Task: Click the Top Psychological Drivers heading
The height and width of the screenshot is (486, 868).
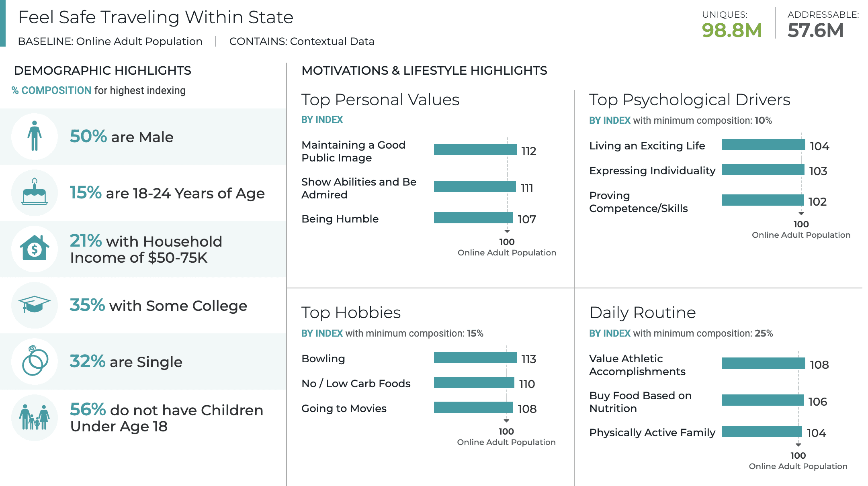Action: tap(690, 100)
